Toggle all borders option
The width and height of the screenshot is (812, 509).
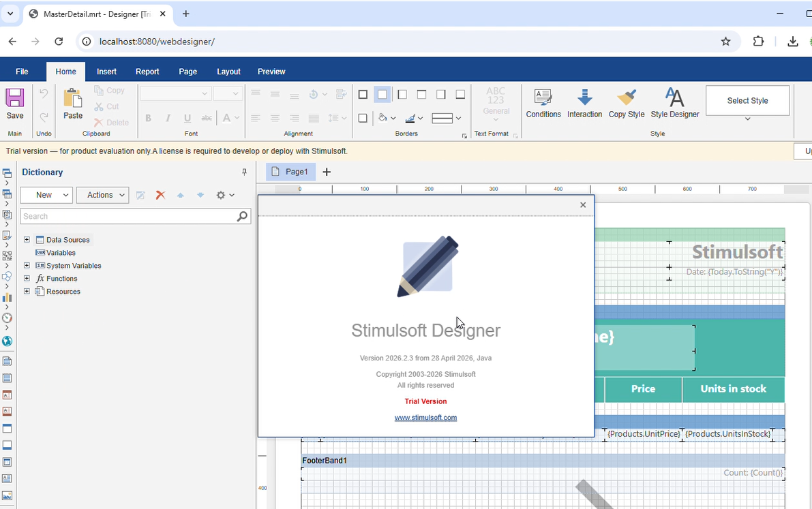tap(363, 94)
